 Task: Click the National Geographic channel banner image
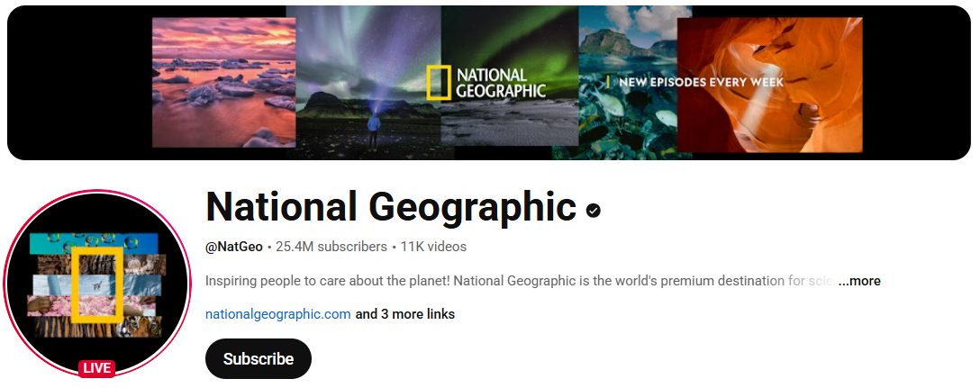[489, 83]
